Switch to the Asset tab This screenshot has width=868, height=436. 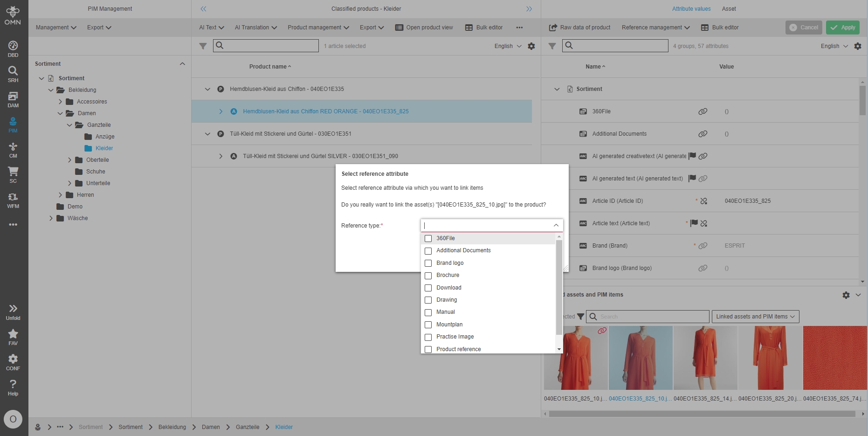coord(729,9)
